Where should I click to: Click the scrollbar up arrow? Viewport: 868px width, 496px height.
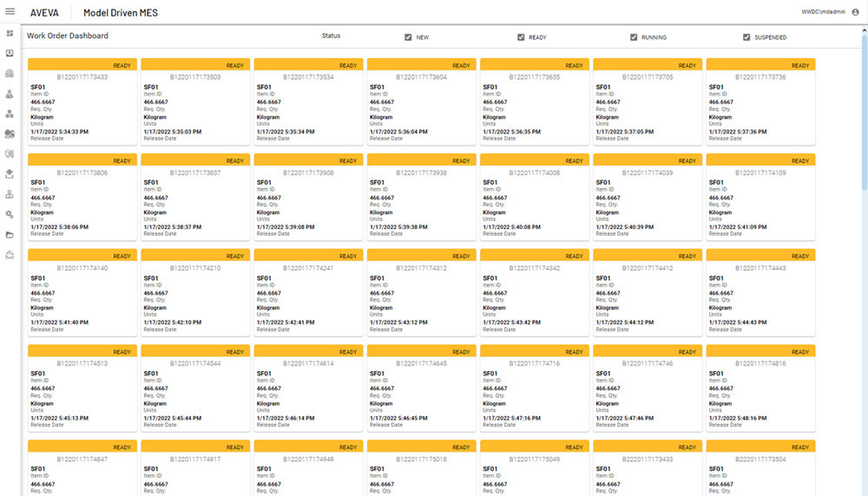(864, 29)
